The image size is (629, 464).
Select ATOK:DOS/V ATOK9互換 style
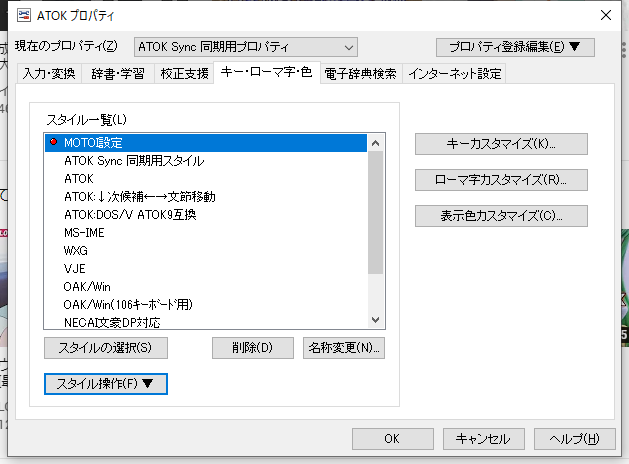tap(206, 215)
